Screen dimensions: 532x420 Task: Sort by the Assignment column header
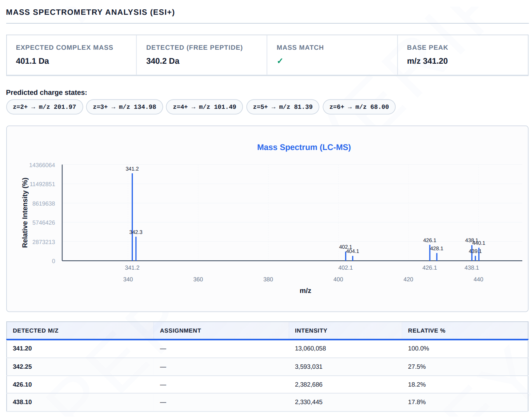[181, 331]
